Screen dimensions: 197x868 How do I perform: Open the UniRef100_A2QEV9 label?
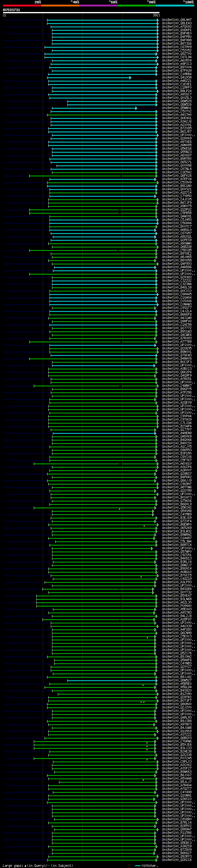[177, 403]
